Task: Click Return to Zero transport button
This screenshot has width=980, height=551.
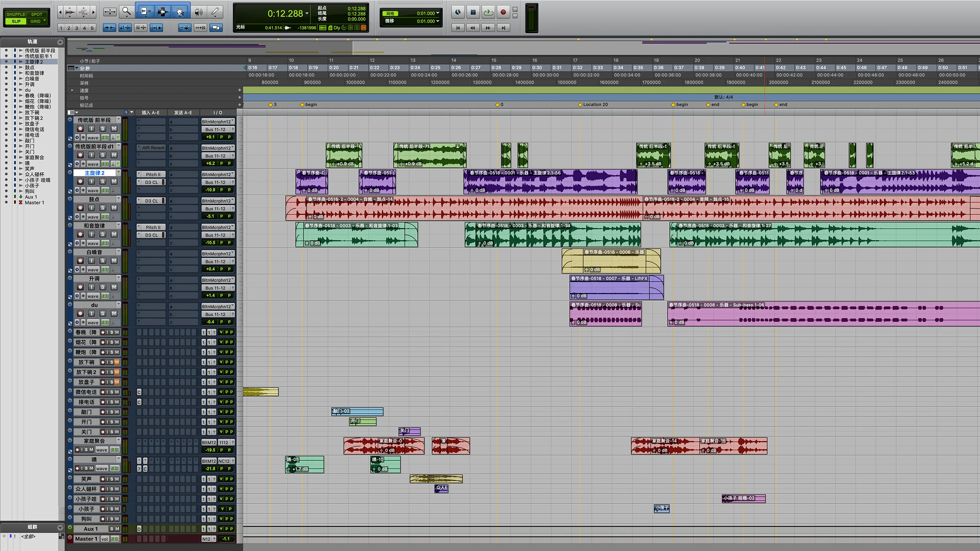Action: pos(458,28)
